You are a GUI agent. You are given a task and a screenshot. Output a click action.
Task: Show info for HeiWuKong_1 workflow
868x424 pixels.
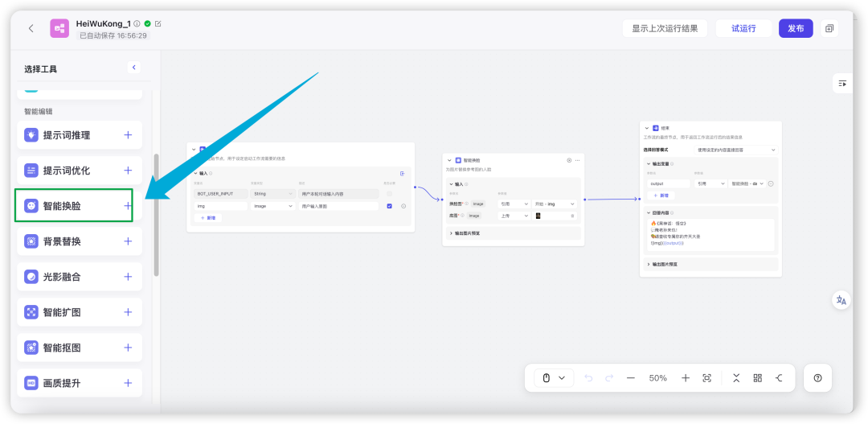click(137, 24)
